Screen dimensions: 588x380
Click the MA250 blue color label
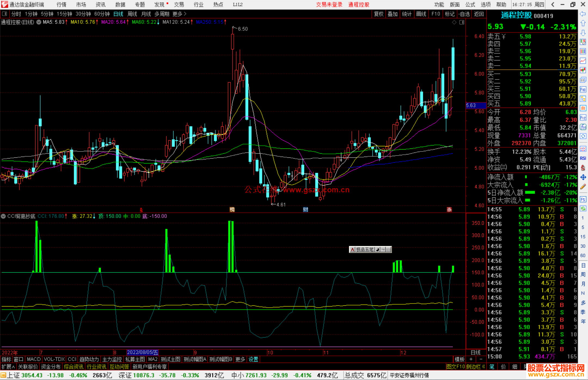coord(210,22)
